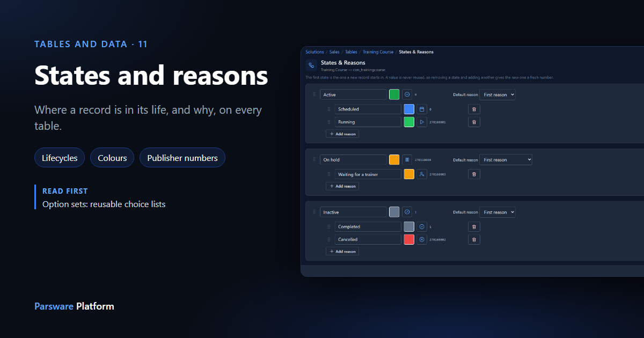This screenshot has height=338, width=644.
Task: Pick the green colour swatch of Active
Action: (394, 94)
